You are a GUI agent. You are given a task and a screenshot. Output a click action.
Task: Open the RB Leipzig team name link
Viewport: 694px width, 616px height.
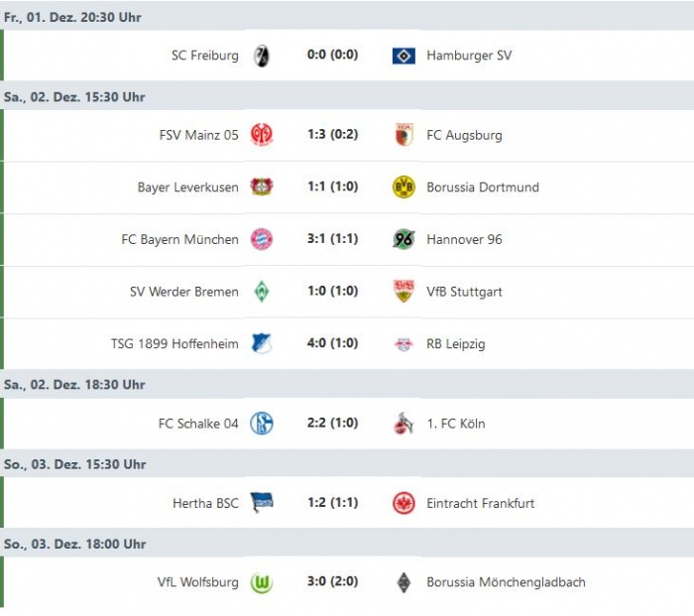click(456, 344)
